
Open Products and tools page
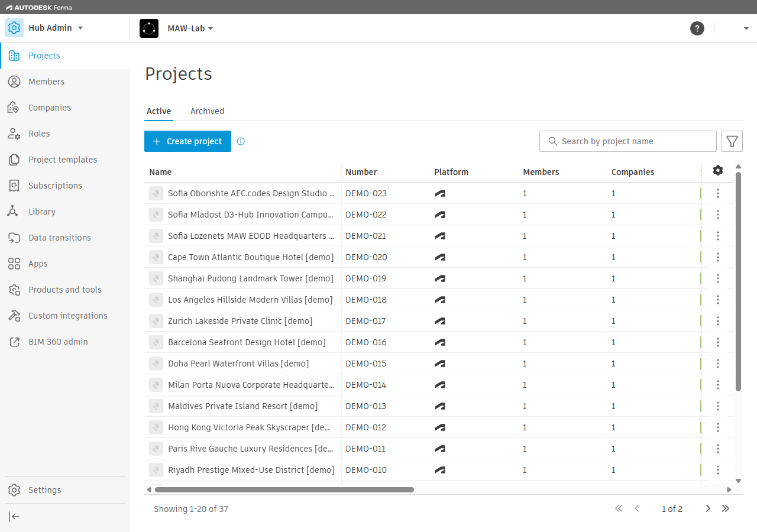click(x=65, y=290)
